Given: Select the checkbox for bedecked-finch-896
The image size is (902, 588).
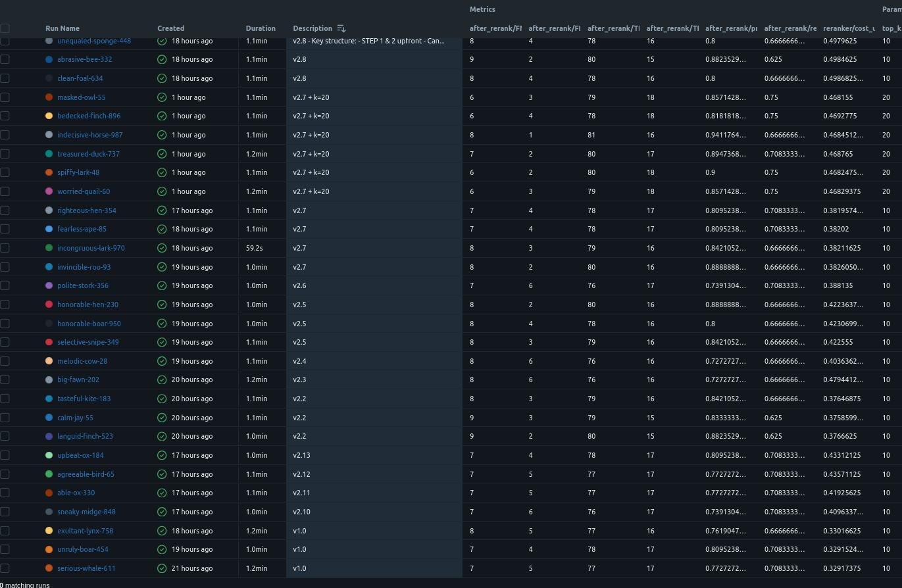Looking at the screenshot, I should (x=5, y=116).
